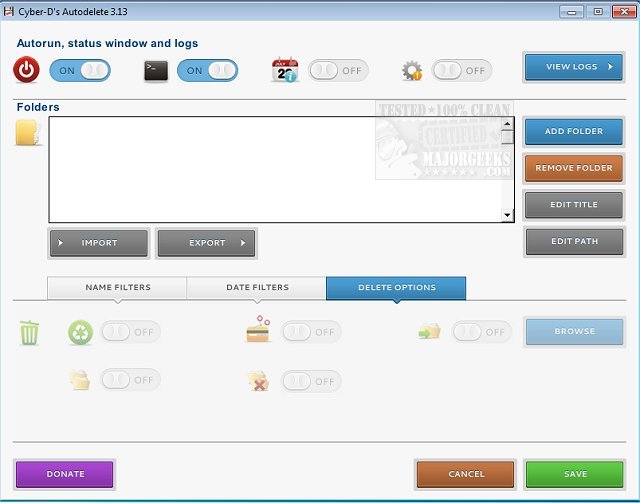Click the purple Donate button

[x=64, y=474]
